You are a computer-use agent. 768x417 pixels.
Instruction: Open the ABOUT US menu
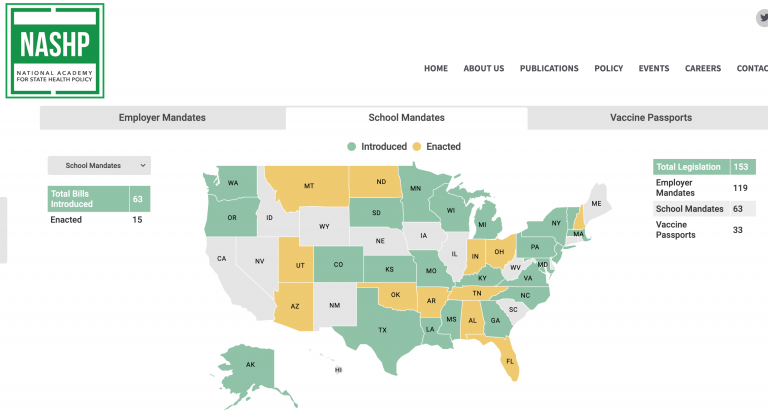point(484,68)
